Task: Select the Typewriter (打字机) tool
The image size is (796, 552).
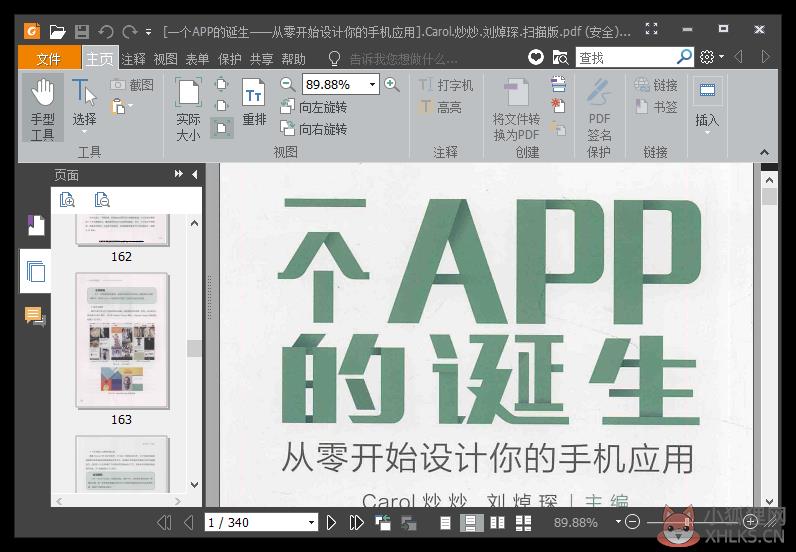Action: pyautogui.click(x=445, y=85)
